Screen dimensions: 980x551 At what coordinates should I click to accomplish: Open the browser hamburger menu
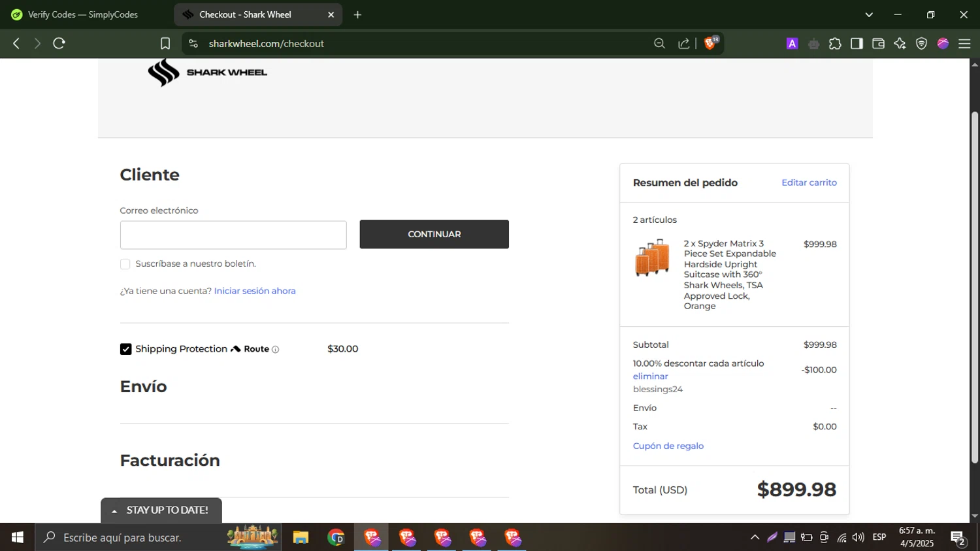point(964,43)
